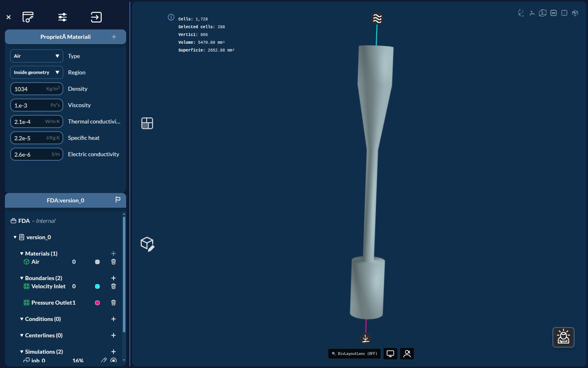Click the info icon beside Cells stats
This screenshot has height=368, width=588.
(x=171, y=17)
